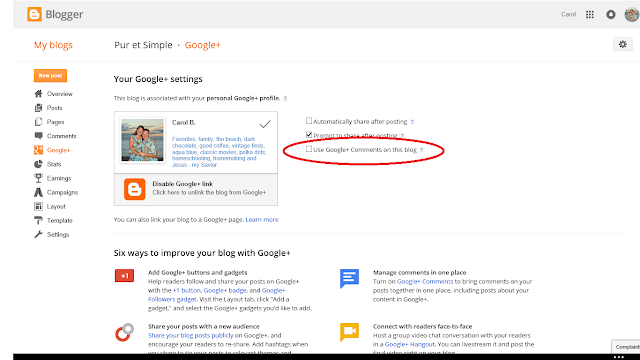Screen dimensions: 640x360
Task: Click the Earnings trophy icon
Action: coord(38,178)
